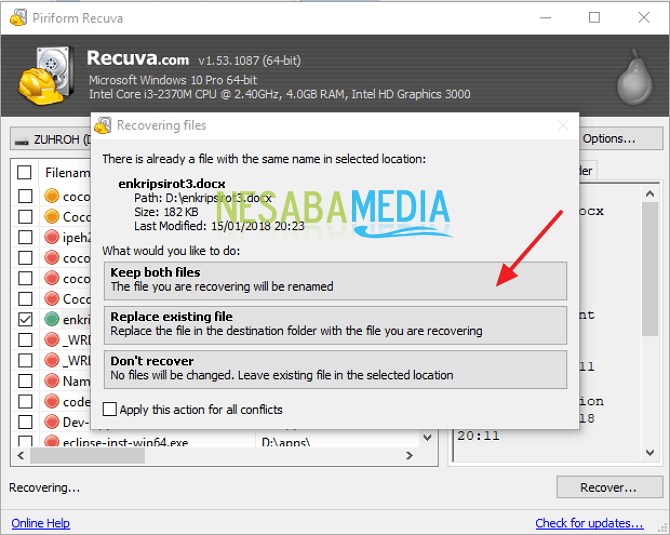
Task: Click the red status icon next to code
Action: pyautogui.click(x=52, y=401)
